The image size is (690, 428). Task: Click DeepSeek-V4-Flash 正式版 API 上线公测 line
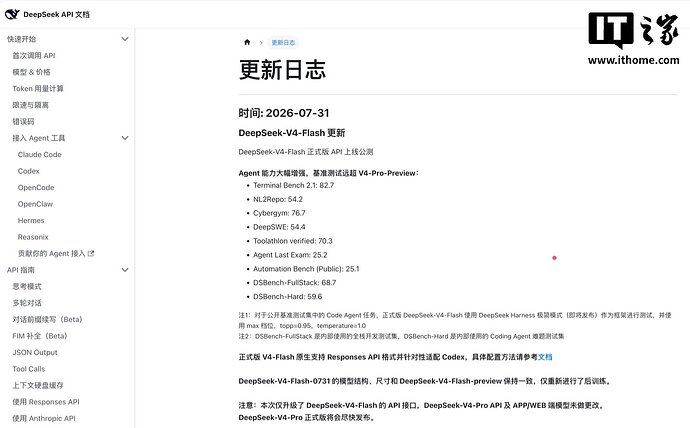pos(306,152)
